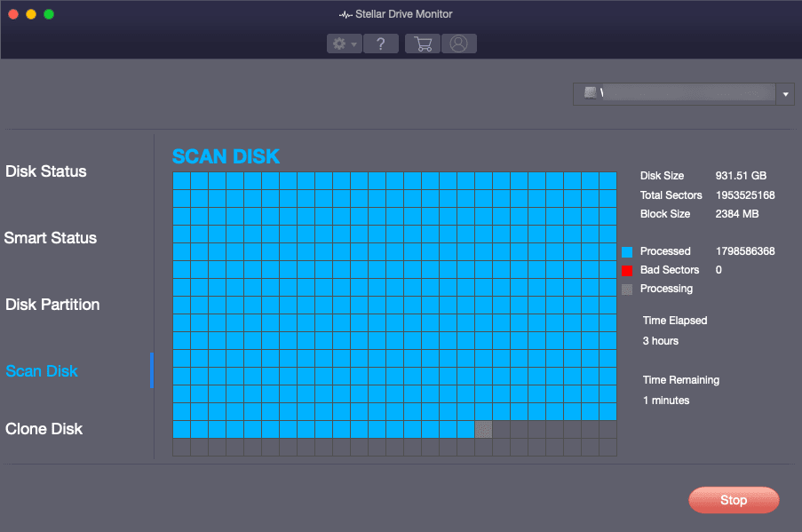Click the shopping cart icon to purchase
Viewport: 802px width, 532px height.
pyautogui.click(x=422, y=43)
